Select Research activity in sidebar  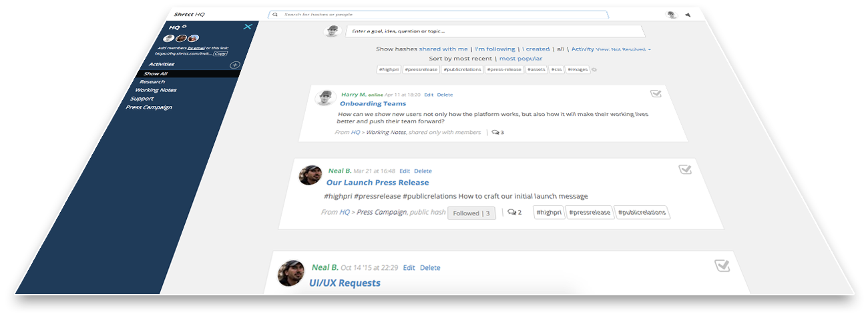point(152,82)
